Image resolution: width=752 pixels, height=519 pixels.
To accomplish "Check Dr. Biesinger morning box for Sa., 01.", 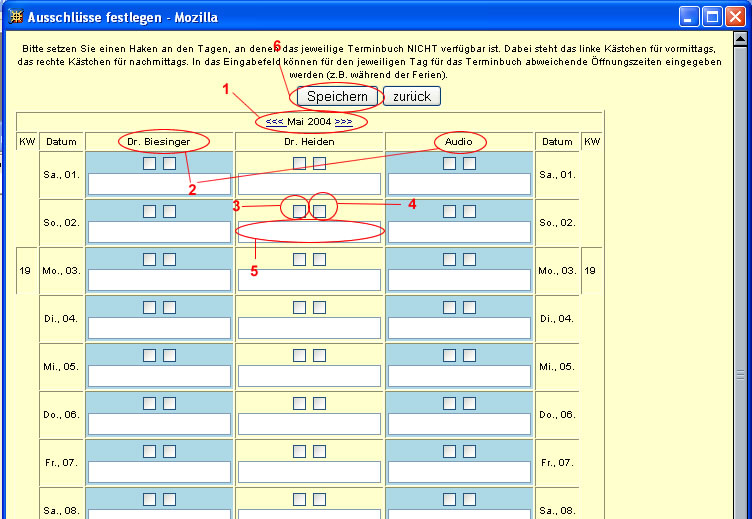I will click(x=149, y=163).
